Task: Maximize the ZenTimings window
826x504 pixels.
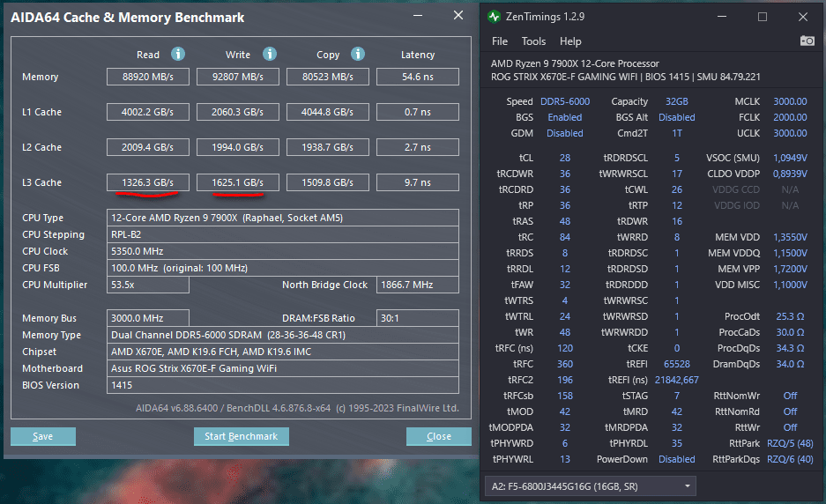Action: (x=763, y=17)
